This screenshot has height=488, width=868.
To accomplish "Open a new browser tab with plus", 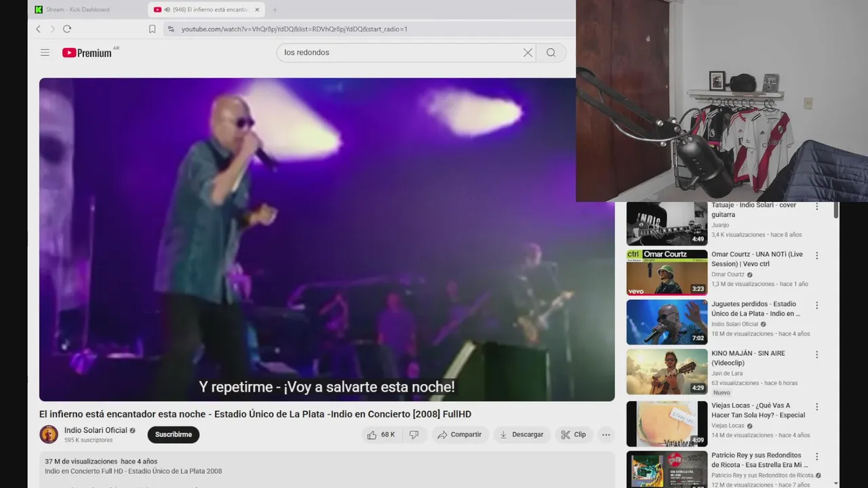I will pyautogui.click(x=275, y=9).
